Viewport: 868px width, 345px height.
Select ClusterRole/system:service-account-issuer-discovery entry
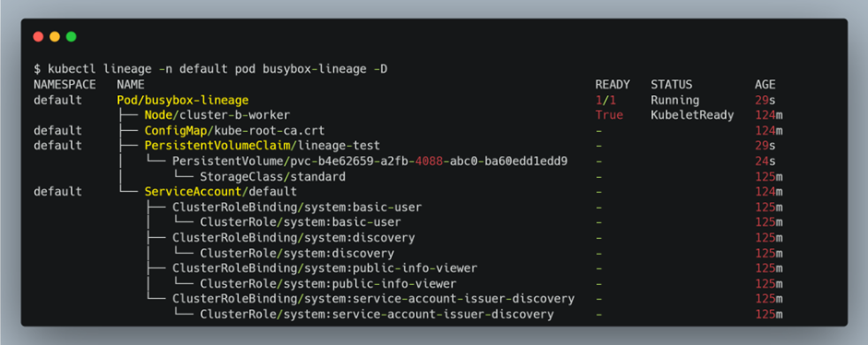pos(377,314)
